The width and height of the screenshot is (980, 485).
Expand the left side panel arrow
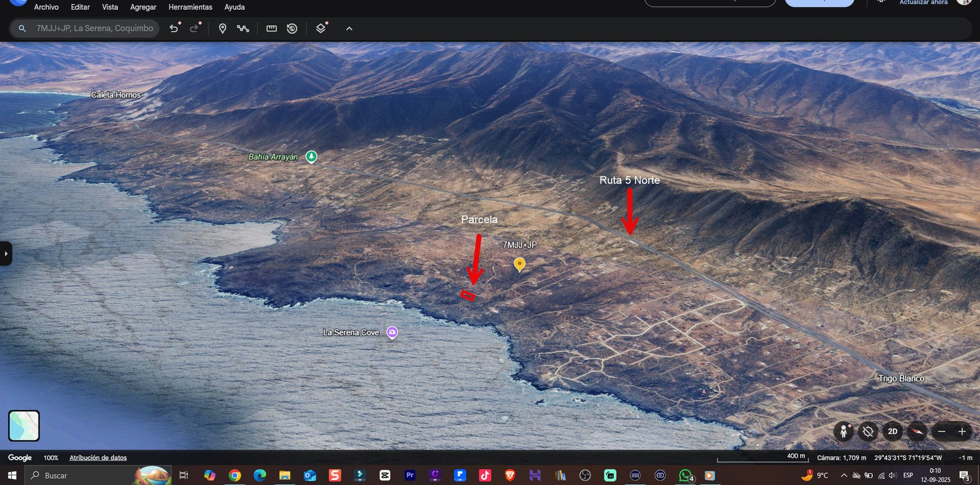click(x=6, y=254)
